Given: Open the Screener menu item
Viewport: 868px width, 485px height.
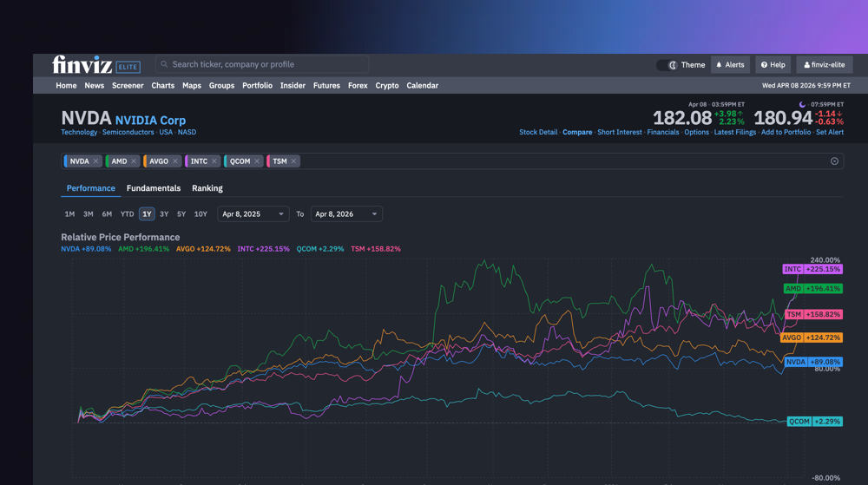Looking at the screenshot, I should [x=128, y=86].
